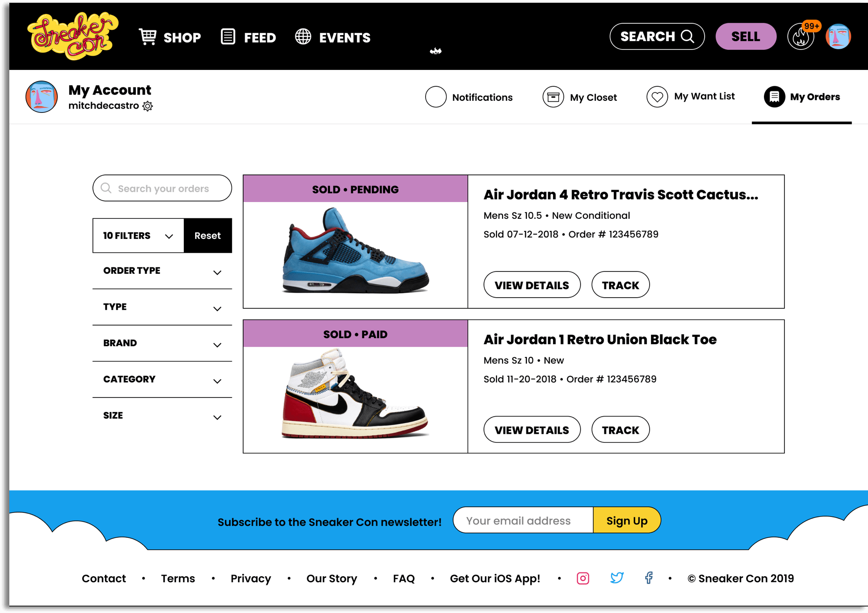
Task: Switch to My Closet tab
Action: point(580,97)
